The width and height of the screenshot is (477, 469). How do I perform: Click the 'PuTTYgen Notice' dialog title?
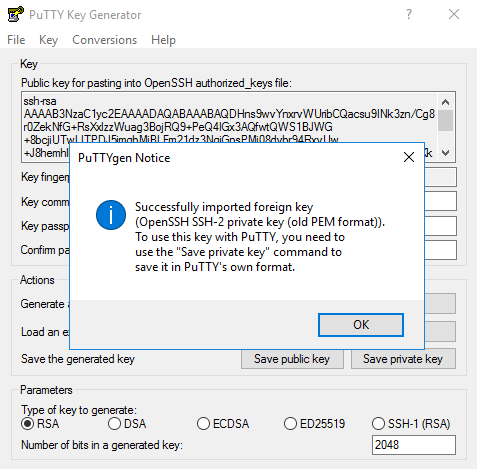[x=124, y=158]
